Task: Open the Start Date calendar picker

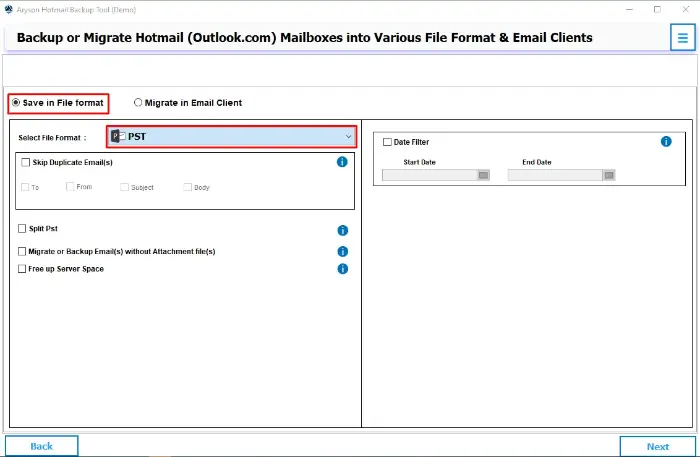Action: (x=483, y=175)
